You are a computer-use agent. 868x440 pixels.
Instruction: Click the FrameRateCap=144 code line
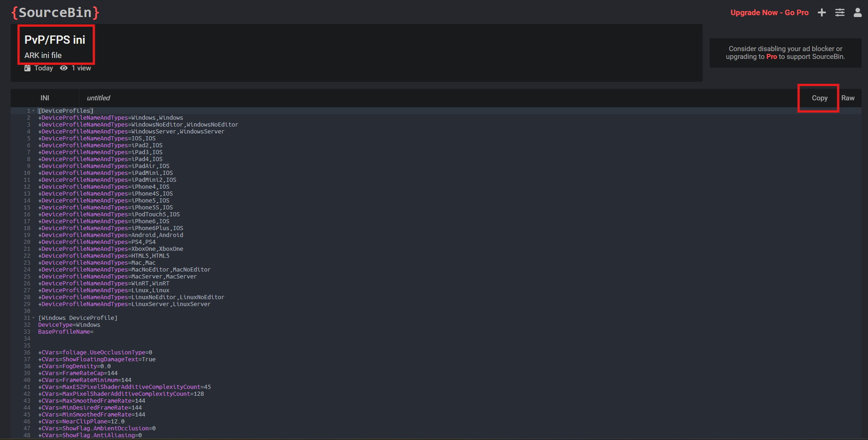[x=78, y=373]
